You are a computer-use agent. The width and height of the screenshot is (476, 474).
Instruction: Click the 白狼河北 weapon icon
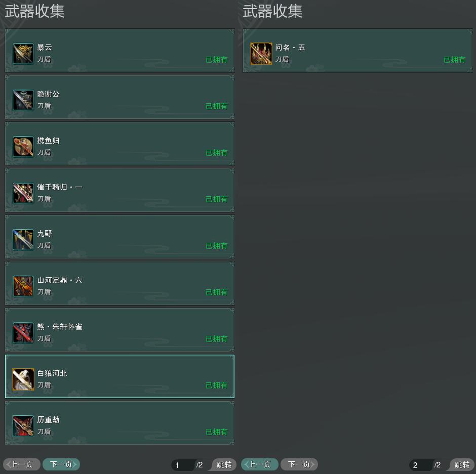[23, 379]
